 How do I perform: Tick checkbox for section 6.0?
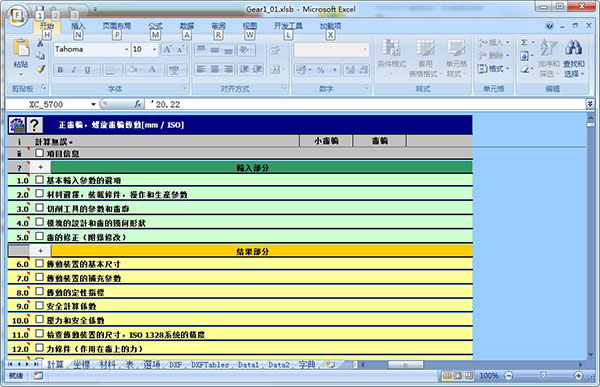(x=39, y=263)
